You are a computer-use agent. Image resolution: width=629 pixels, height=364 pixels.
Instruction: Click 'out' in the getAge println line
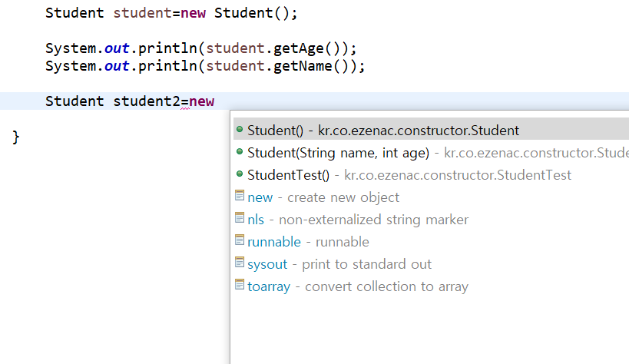click(x=117, y=48)
